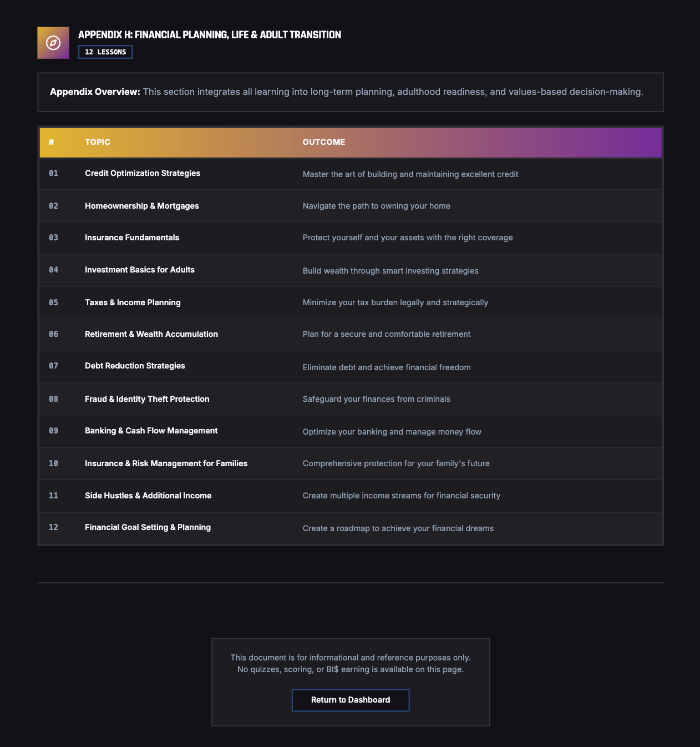The image size is (700, 747).
Task: Select Retirement & Wealth Accumulation topic
Action: tap(151, 334)
